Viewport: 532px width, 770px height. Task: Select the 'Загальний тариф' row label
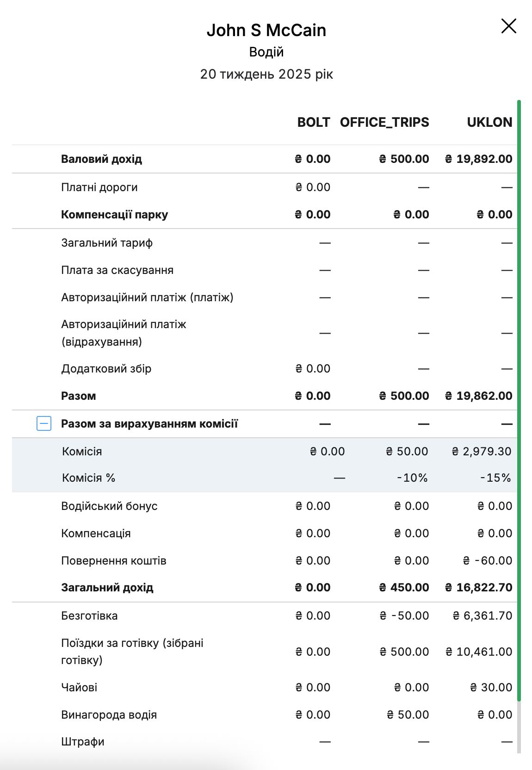(107, 243)
